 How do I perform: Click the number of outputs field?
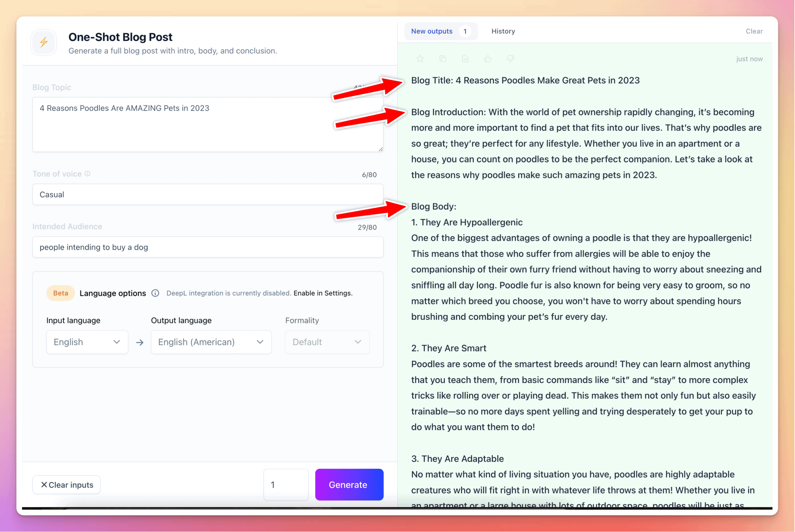point(286,485)
